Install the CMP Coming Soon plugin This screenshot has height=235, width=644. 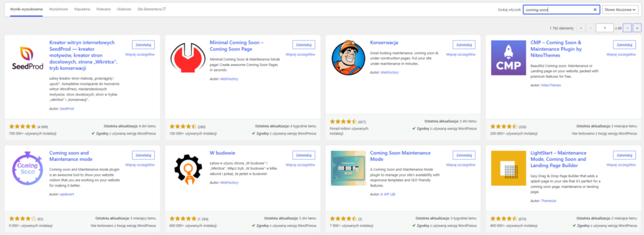click(625, 45)
